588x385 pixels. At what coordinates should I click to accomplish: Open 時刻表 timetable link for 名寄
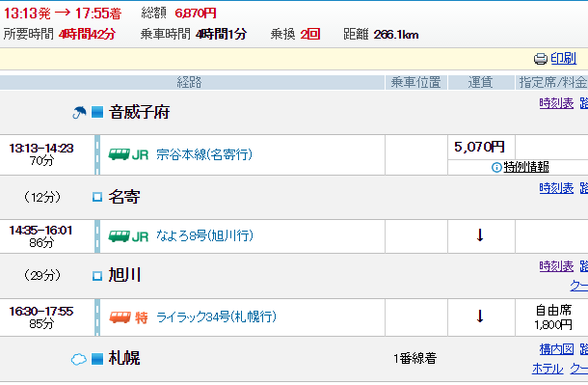(x=556, y=188)
